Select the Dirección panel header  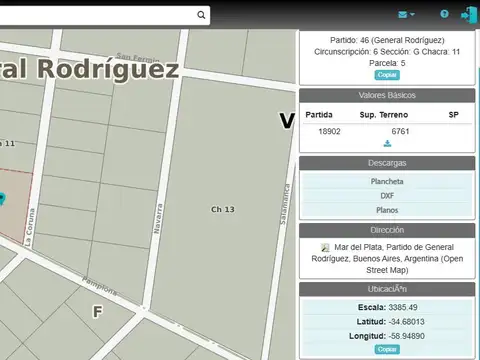click(387, 230)
